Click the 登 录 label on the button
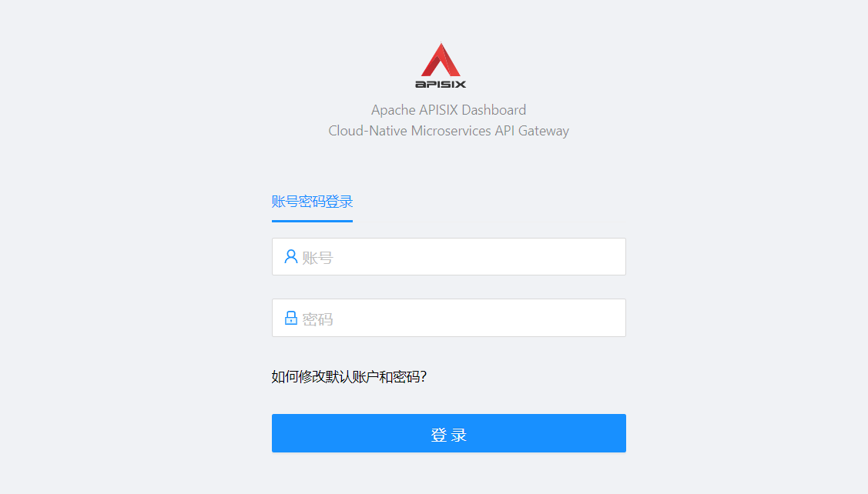 [449, 435]
